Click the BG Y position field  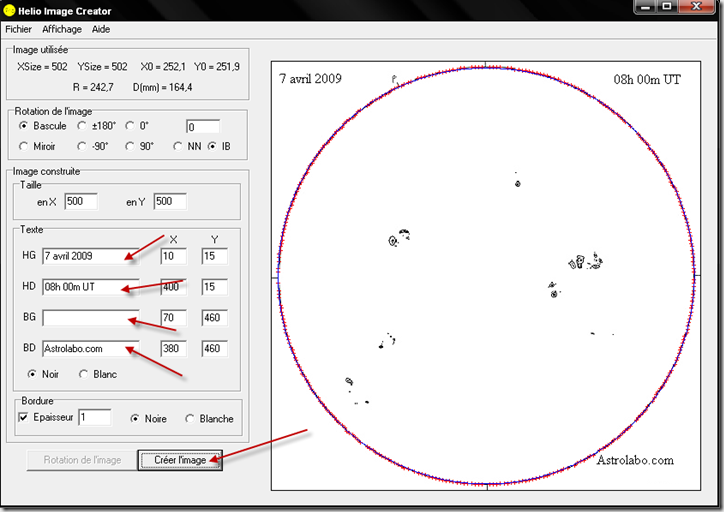point(215,318)
